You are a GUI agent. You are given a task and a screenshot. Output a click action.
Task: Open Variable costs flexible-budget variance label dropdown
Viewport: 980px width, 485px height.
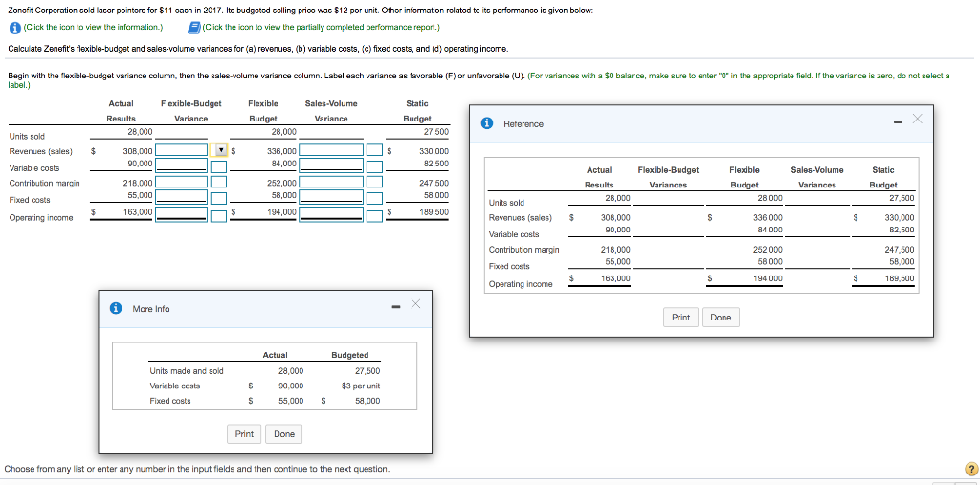[x=219, y=165]
